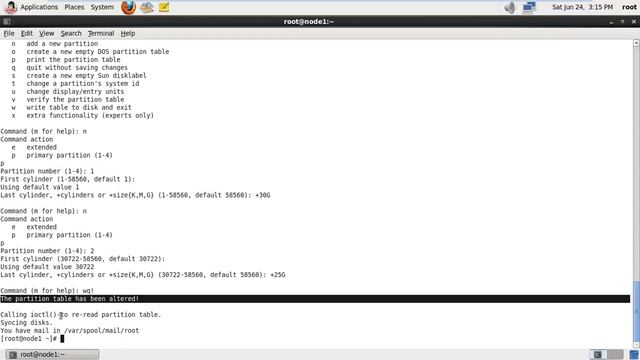Minimize the root@node1 terminal window
Screen dimensions: 640x360
click(611, 22)
